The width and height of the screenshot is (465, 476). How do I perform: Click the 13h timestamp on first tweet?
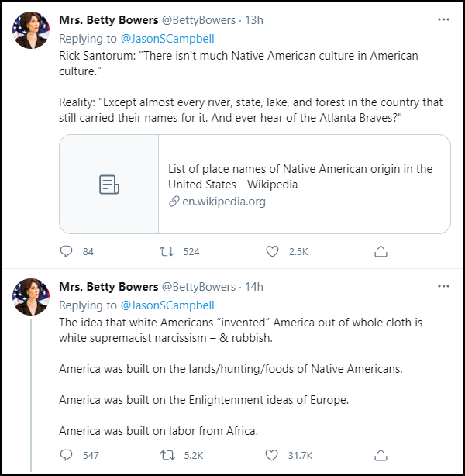(254, 19)
